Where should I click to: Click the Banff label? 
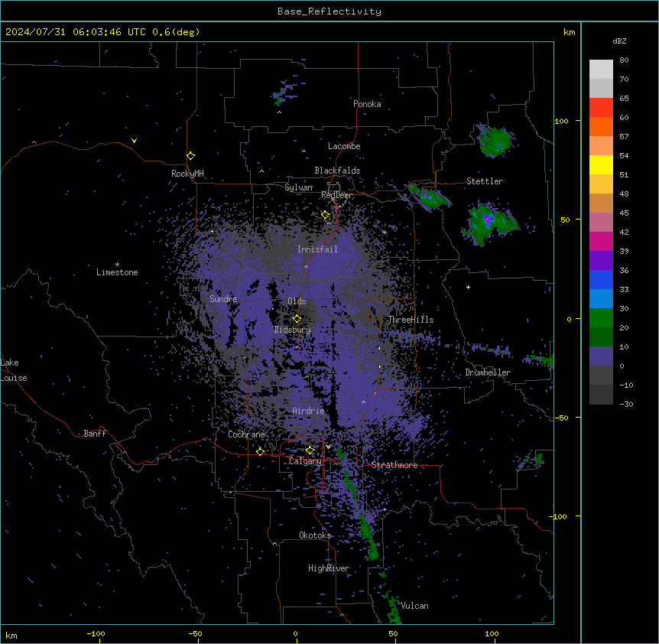(95, 434)
